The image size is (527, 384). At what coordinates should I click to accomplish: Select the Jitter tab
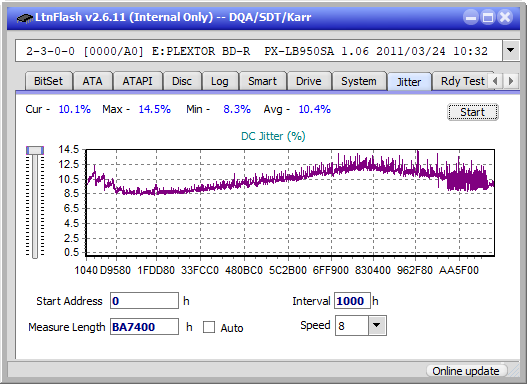click(409, 82)
